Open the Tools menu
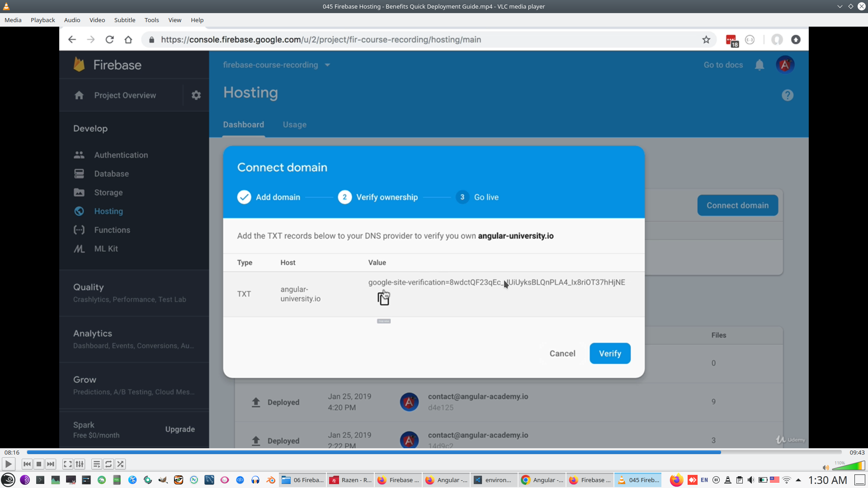The width and height of the screenshot is (868, 488). click(x=151, y=20)
